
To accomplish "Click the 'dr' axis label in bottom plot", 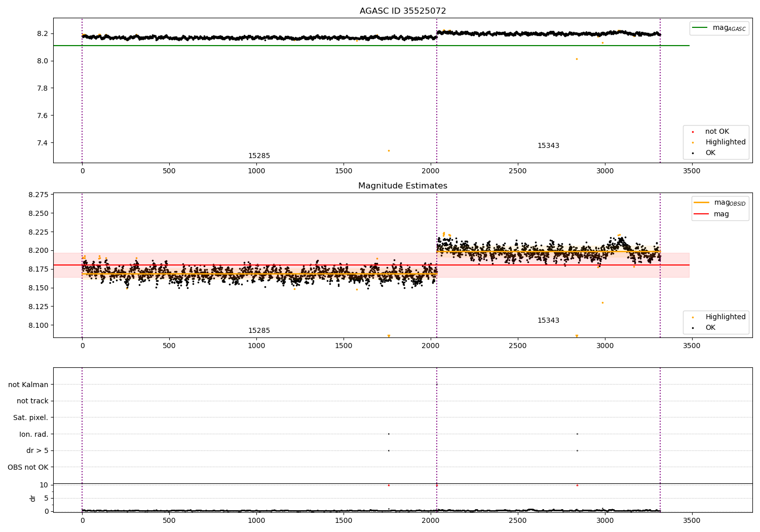I will (x=33, y=498).
